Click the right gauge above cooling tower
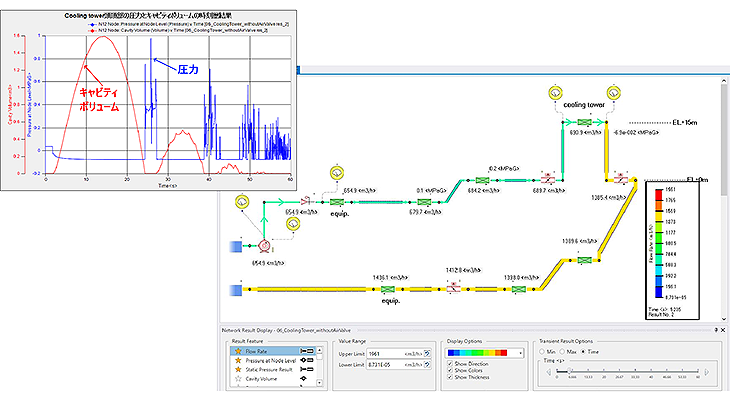 [614, 93]
